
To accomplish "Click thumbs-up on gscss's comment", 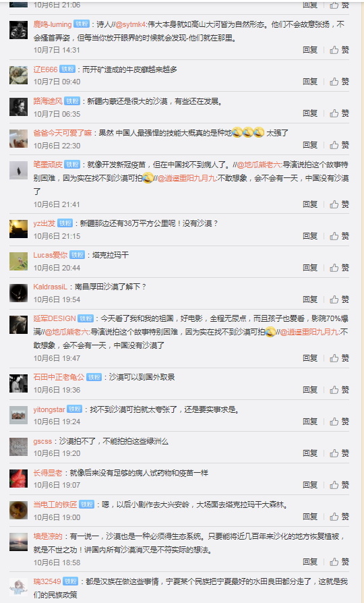I will [x=340, y=453].
